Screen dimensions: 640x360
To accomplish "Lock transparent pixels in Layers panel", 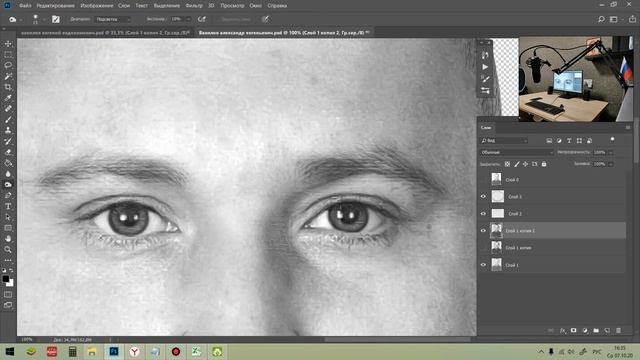I will pos(507,164).
